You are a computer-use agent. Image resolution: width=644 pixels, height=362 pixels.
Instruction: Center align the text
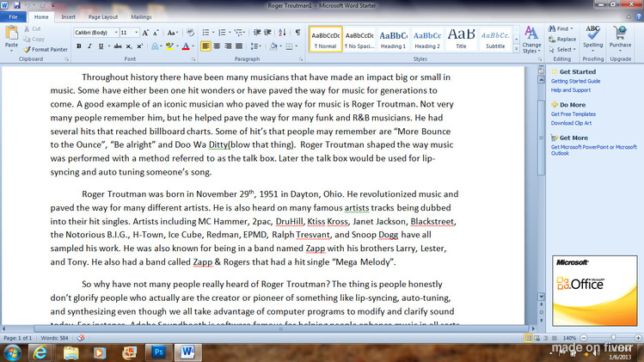point(217,46)
